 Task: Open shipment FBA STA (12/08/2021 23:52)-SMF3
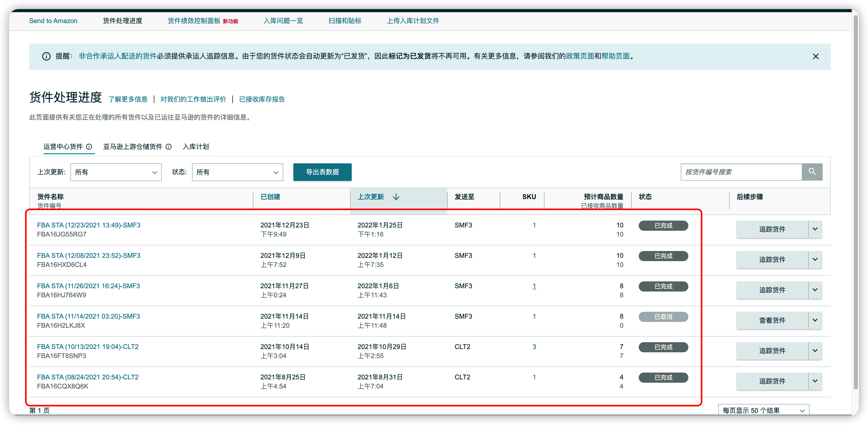pyautogui.click(x=89, y=255)
